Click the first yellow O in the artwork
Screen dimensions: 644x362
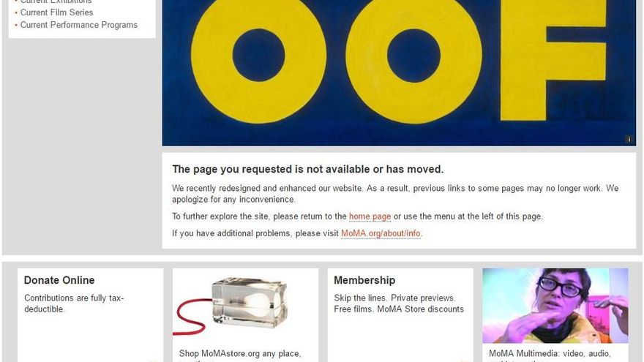[259, 56]
